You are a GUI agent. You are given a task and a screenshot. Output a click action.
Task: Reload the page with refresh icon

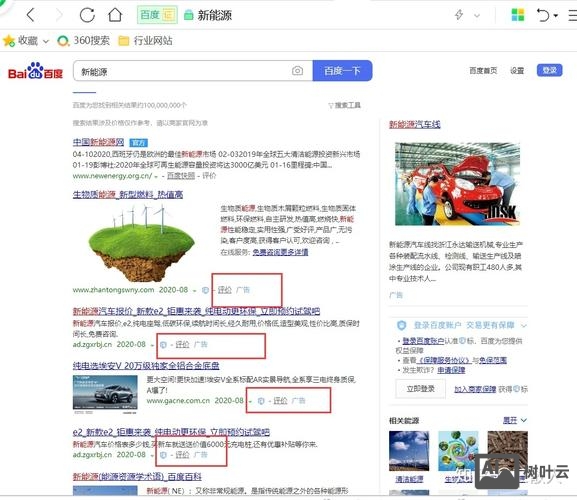pyautogui.click(x=87, y=15)
